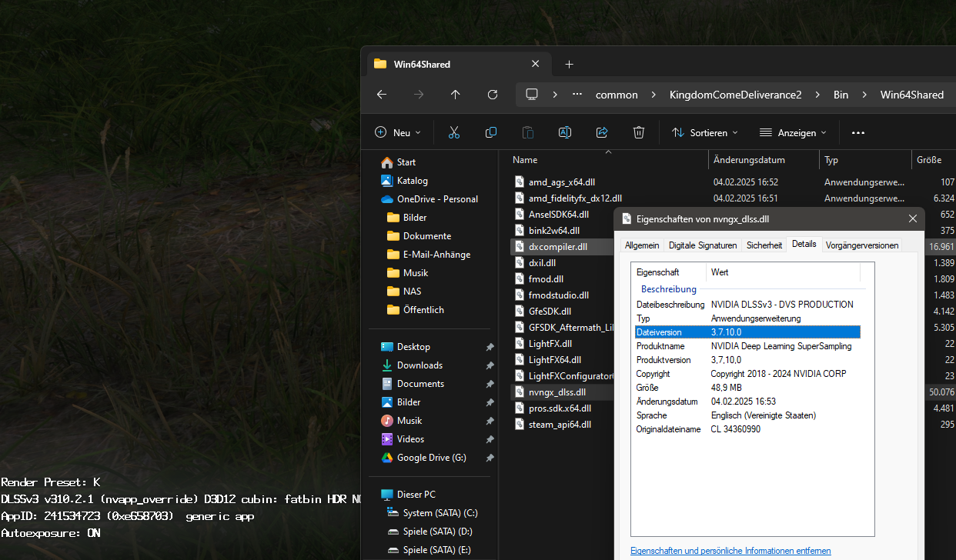The height and width of the screenshot is (560, 956).
Task: Expand chevron after common breadcrumb
Action: pyautogui.click(x=654, y=95)
